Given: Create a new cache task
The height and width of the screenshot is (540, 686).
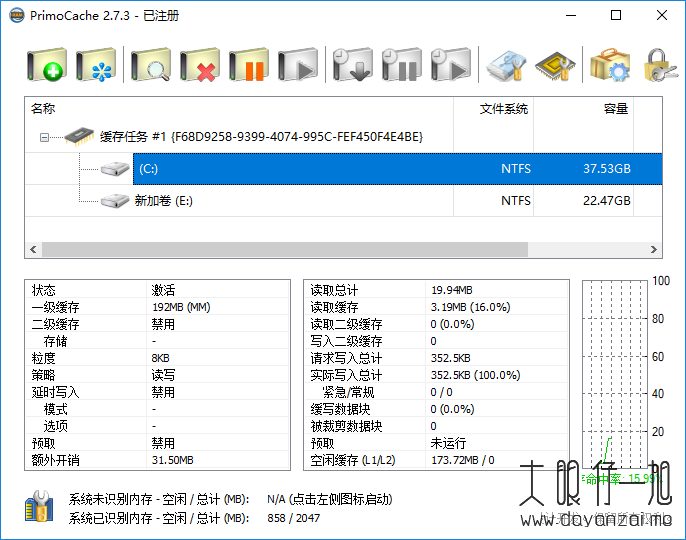Looking at the screenshot, I should 47,65.
